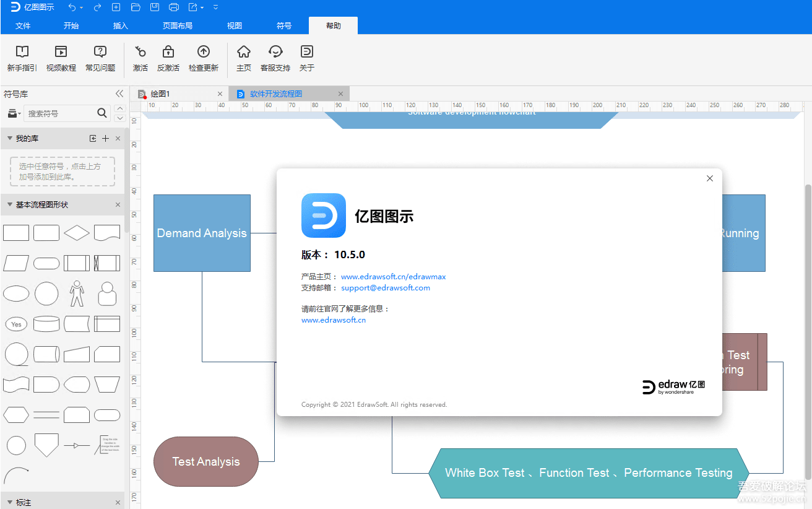
Task: Select the off-page pentagon connector shape
Action: [x=46, y=445]
